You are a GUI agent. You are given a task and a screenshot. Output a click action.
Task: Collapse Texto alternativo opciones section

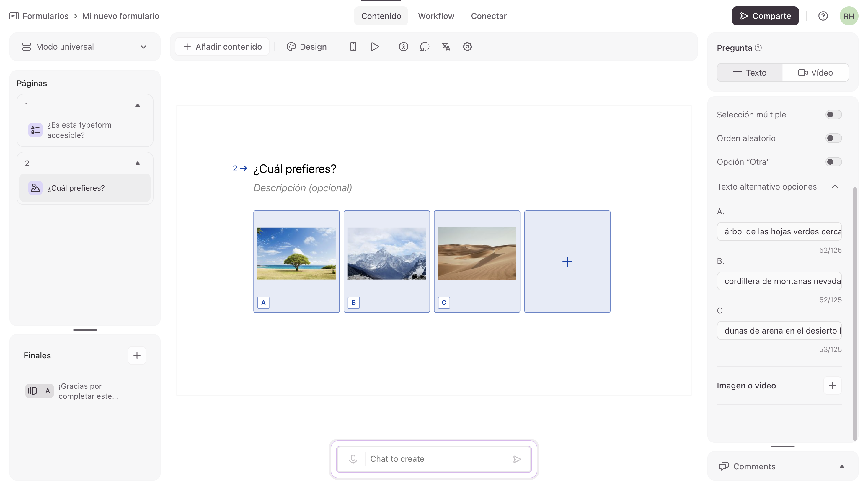point(835,186)
